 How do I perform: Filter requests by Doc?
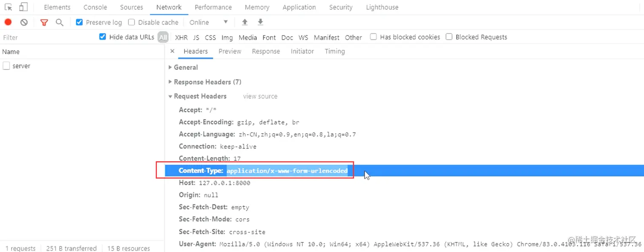tap(287, 38)
